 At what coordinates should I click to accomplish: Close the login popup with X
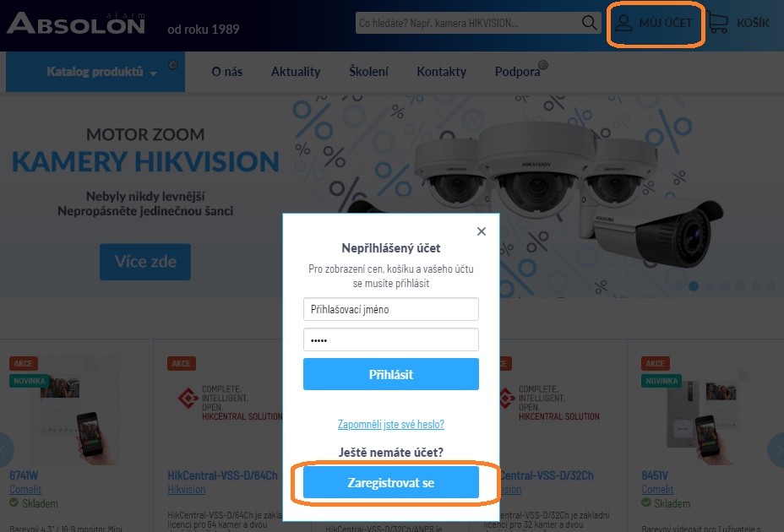pos(482,231)
